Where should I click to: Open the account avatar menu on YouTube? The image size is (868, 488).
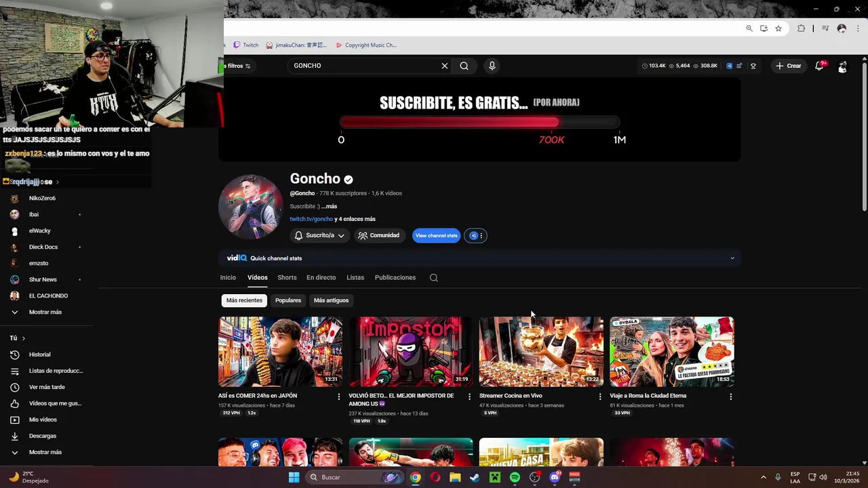click(842, 66)
